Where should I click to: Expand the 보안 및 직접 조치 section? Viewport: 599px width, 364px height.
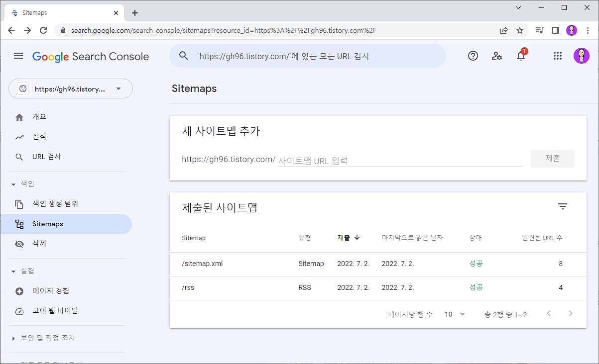pyautogui.click(x=13, y=338)
